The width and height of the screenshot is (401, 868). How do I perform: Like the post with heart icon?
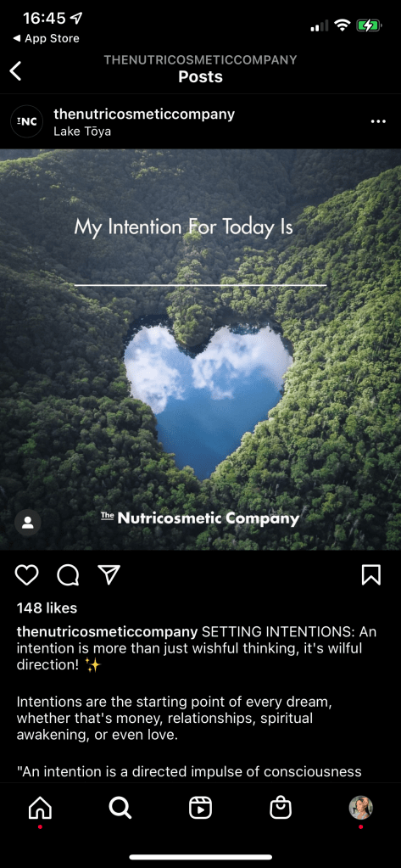26,575
